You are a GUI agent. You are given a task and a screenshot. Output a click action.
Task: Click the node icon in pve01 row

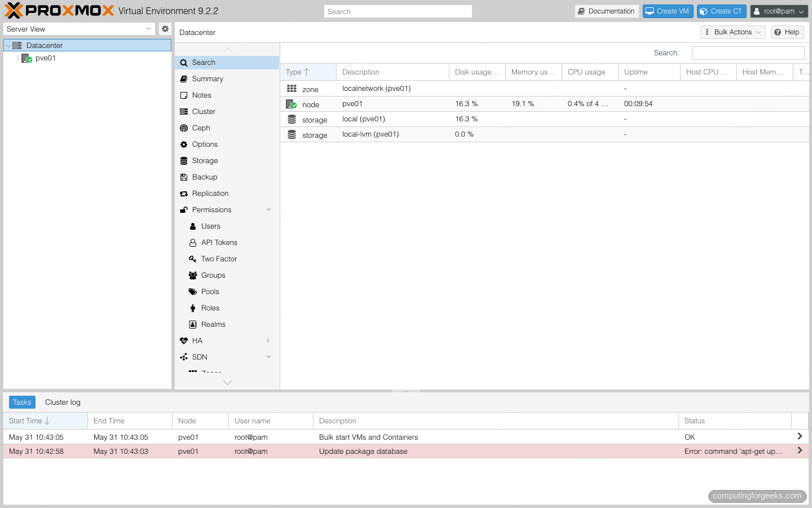coord(291,104)
